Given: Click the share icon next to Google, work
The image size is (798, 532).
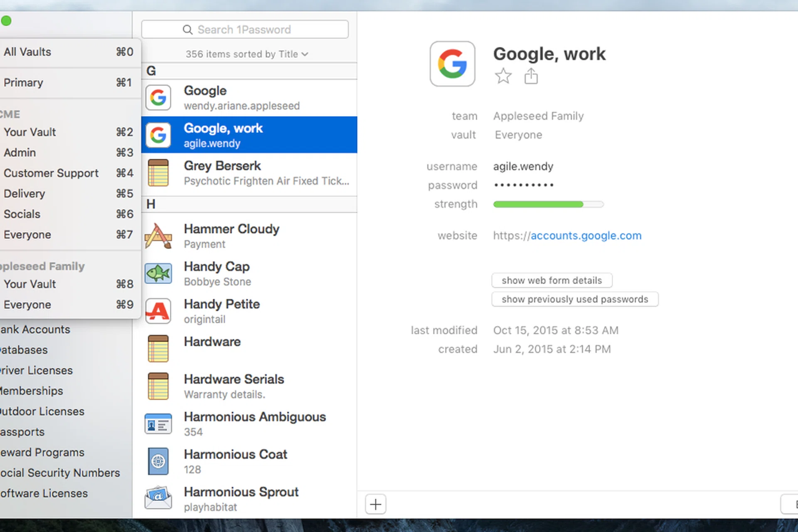Looking at the screenshot, I should pos(531,76).
